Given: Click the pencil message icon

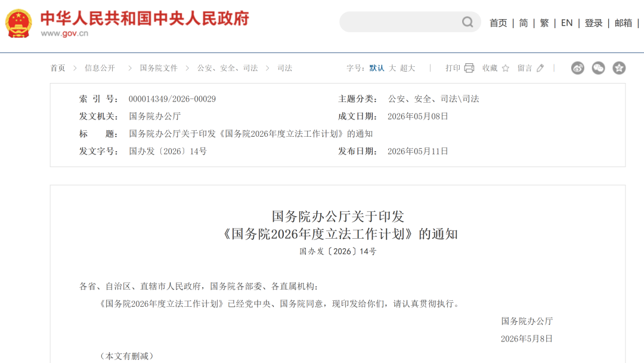Looking at the screenshot, I should [x=540, y=68].
